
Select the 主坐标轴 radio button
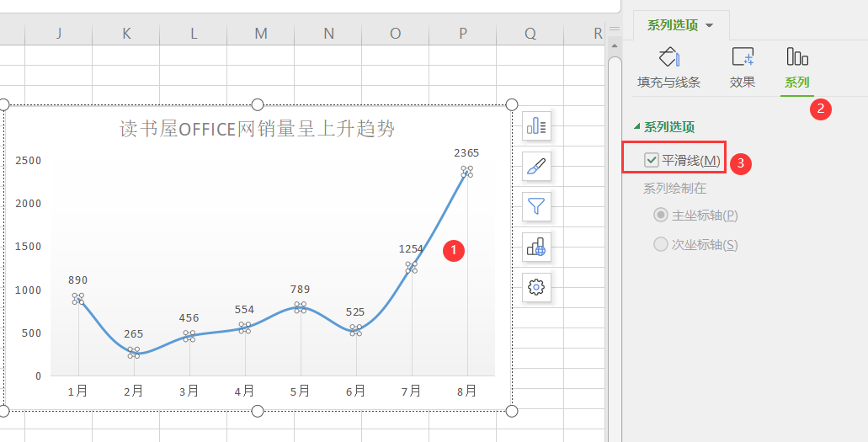click(661, 216)
